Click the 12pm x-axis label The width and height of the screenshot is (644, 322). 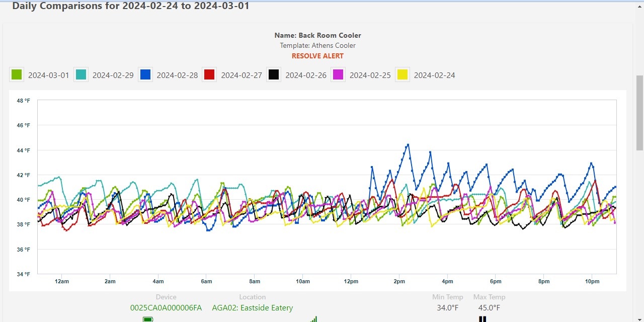click(351, 281)
